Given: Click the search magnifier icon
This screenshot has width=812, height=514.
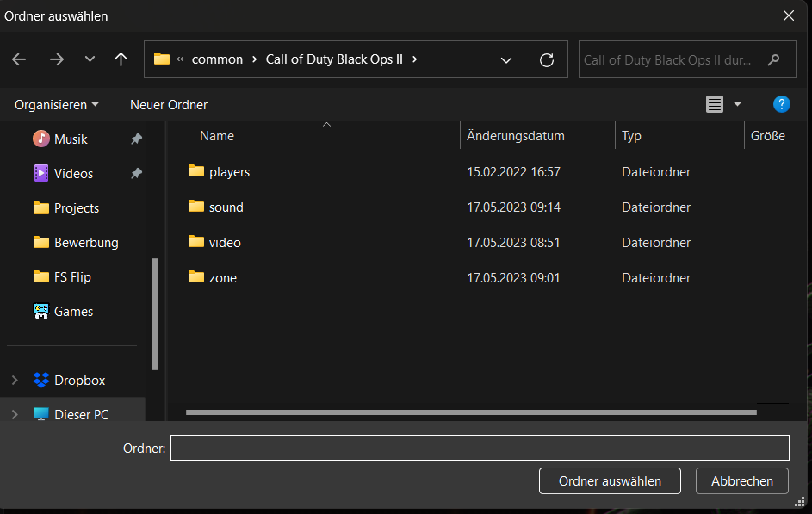Looking at the screenshot, I should (773, 60).
